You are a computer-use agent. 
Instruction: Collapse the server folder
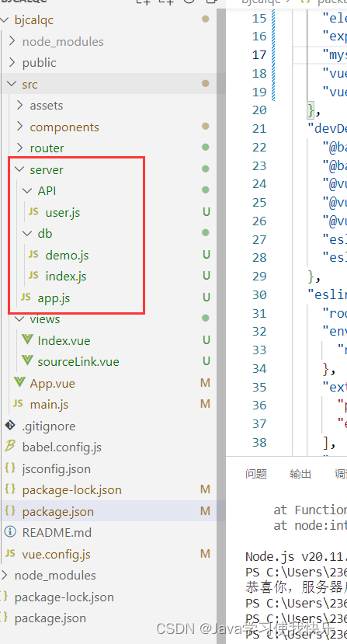tap(20, 169)
